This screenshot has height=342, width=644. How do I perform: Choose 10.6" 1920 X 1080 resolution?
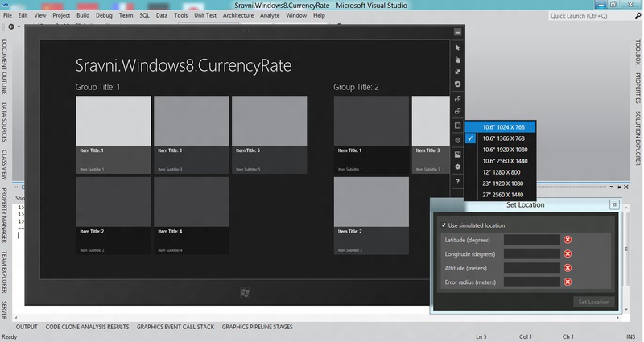pos(500,150)
